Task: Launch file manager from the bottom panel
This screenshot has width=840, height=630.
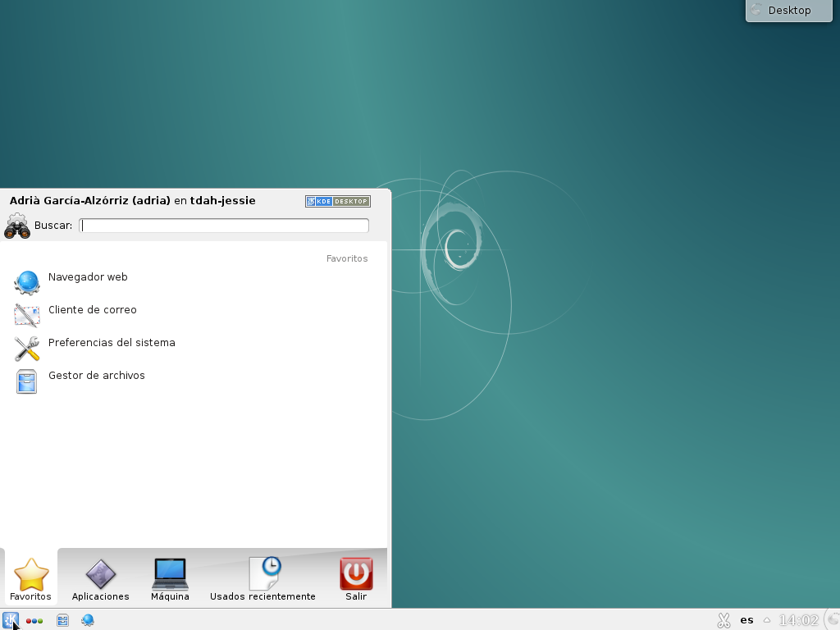Action: (62, 620)
